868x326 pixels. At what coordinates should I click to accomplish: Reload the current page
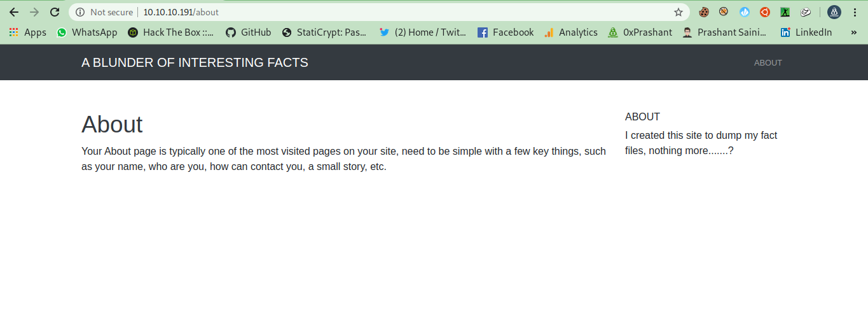pyautogui.click(x=55, y=12)
